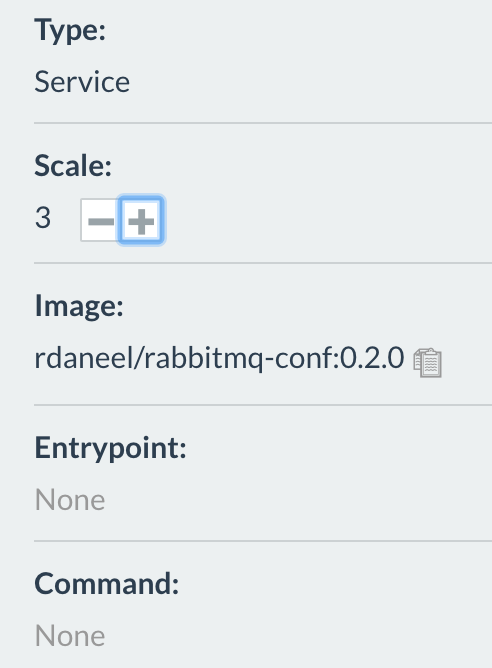Add one more container with the highlighted plus
The width and height of the screenshot is (492, 668).
pos(141,221)
